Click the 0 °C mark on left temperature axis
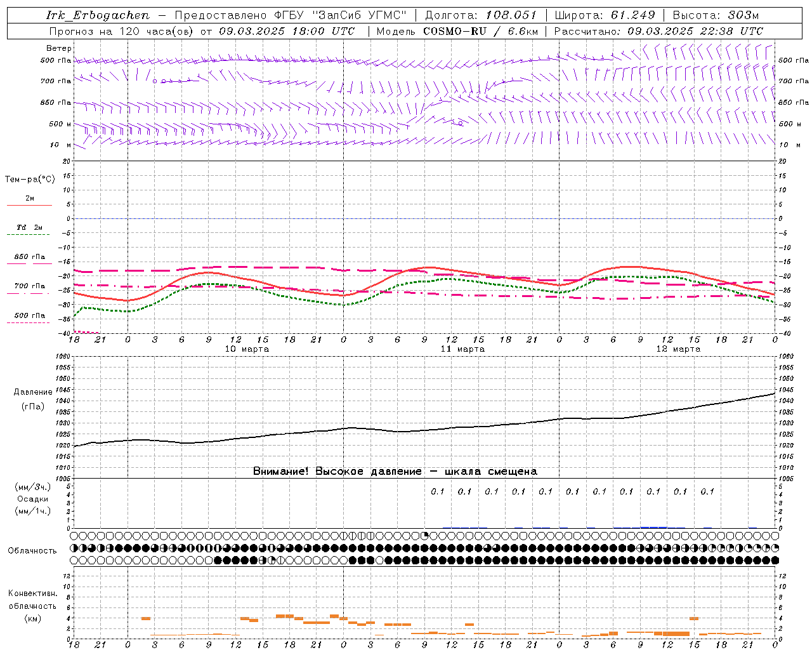This screenshot has height=650, width=812. pyautogui.click(x=70, y=219)
